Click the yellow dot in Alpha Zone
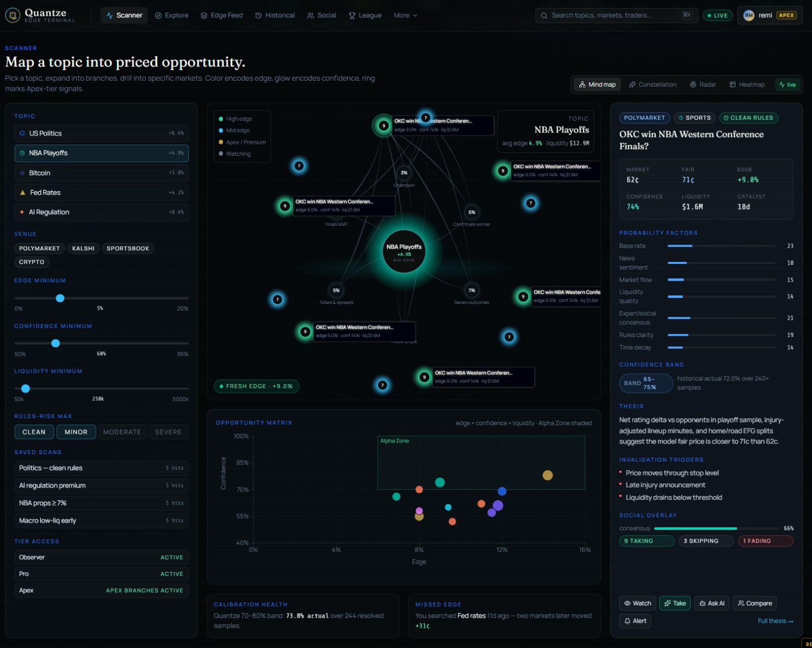 548,475
